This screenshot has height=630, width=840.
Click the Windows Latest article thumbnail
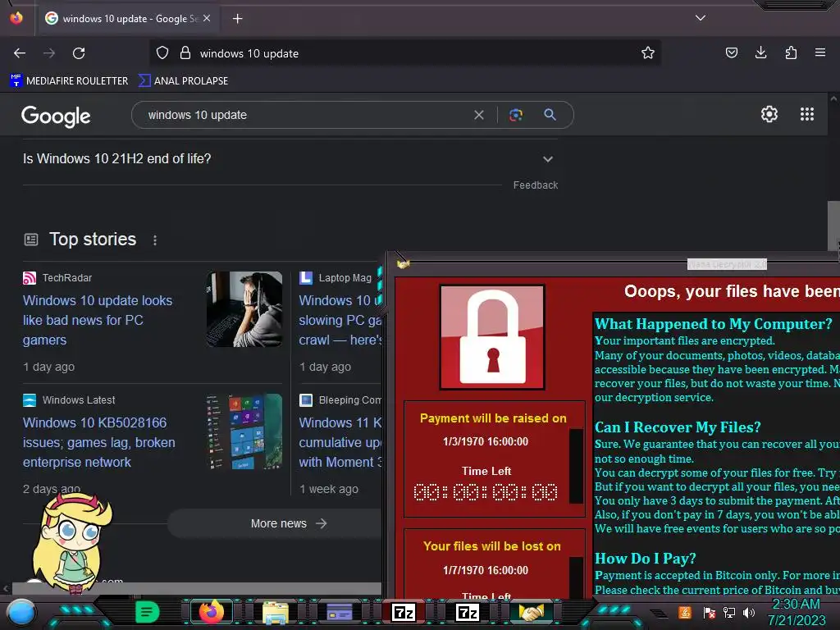pyautogui.click(x=244, y=431)
